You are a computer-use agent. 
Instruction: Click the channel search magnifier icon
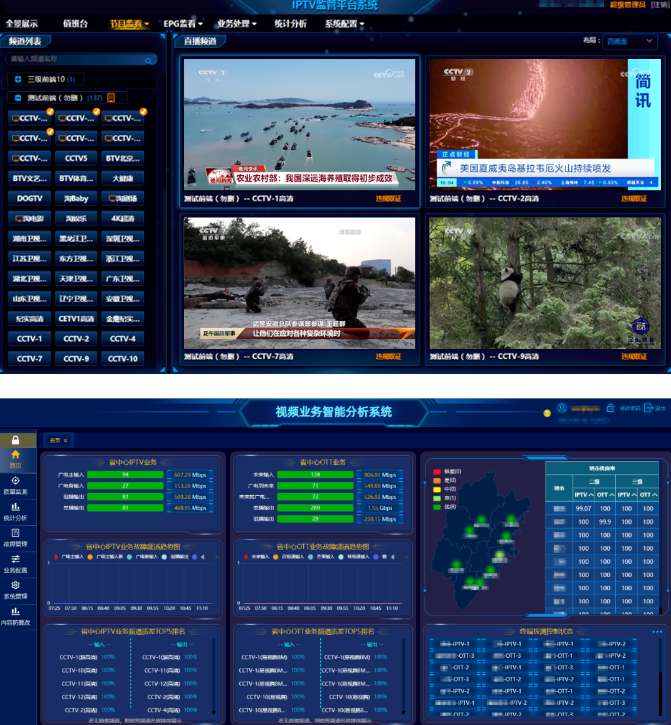(x=148, y=61)
